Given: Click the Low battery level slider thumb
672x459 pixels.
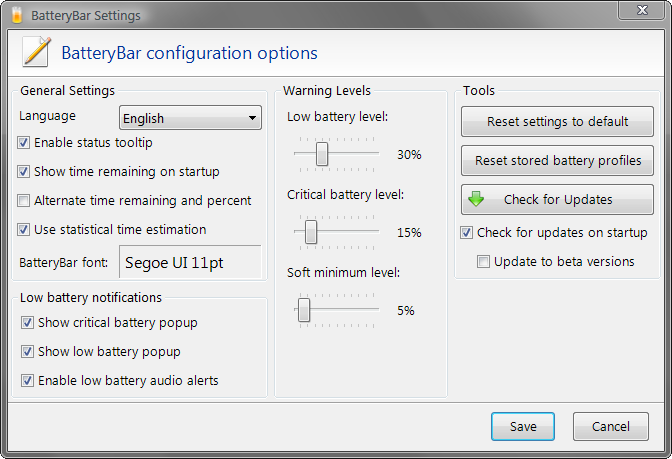Looking at the screenshot, I should tap(322, 154).
